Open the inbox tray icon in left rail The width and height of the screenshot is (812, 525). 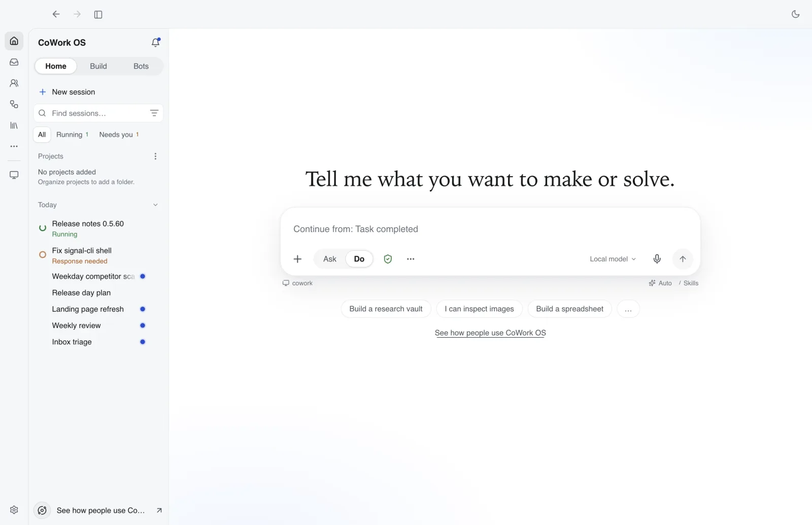point(14,62)
